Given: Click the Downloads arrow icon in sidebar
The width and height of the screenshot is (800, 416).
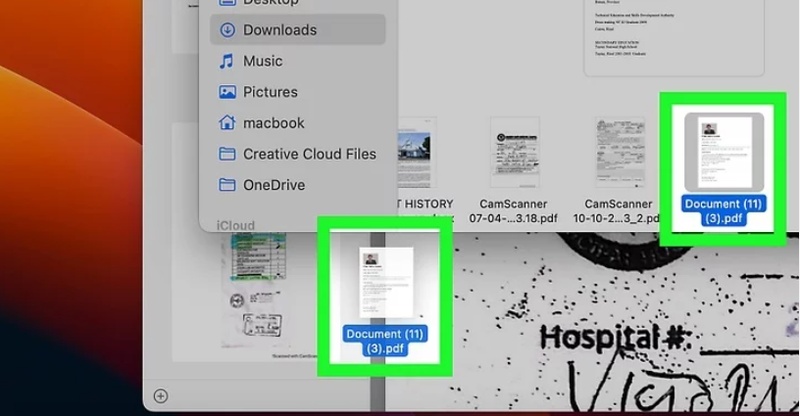Looking at the screenshot, I should click(x=227, y=30).
